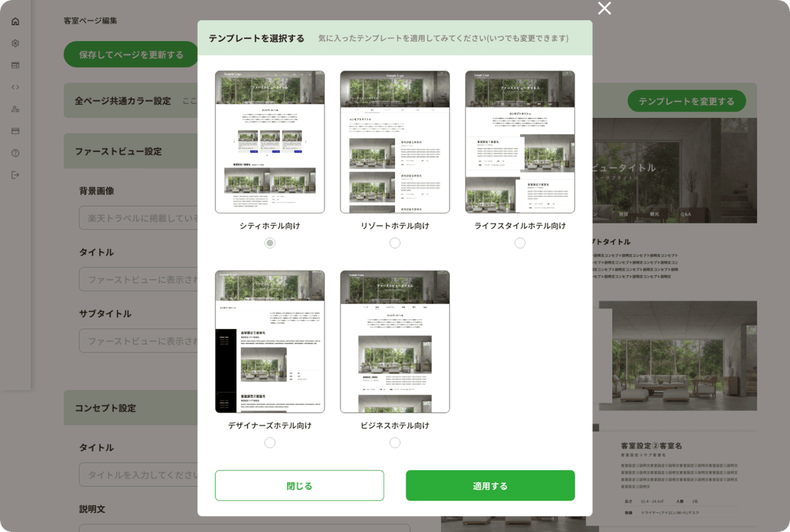The image size is (790, 532).
Task: Click the シティホテル向け template thumbnail
Action: point(270,142)
